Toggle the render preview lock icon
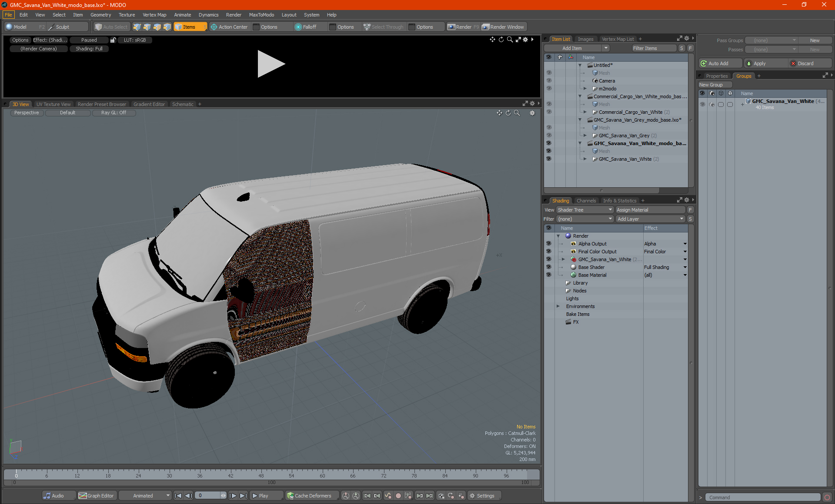835x504 pixels. coord(113,40)
